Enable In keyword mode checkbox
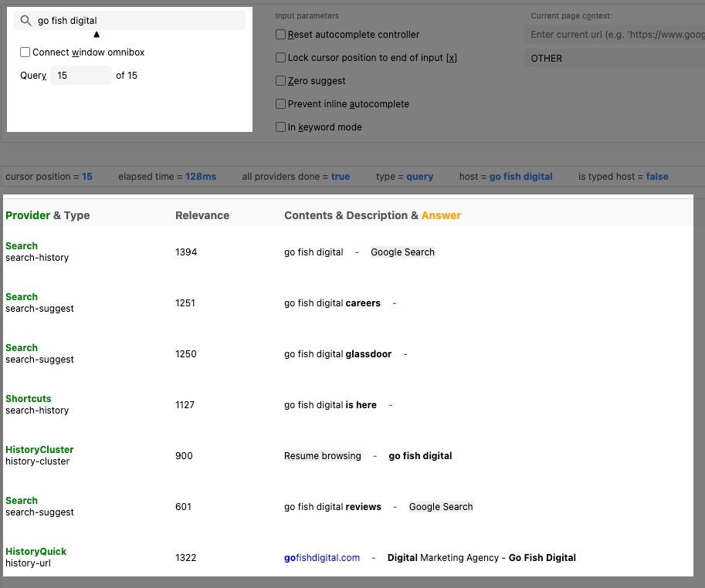Image resolution: width=705 pixels, height=588 pixels. [280, 127]
